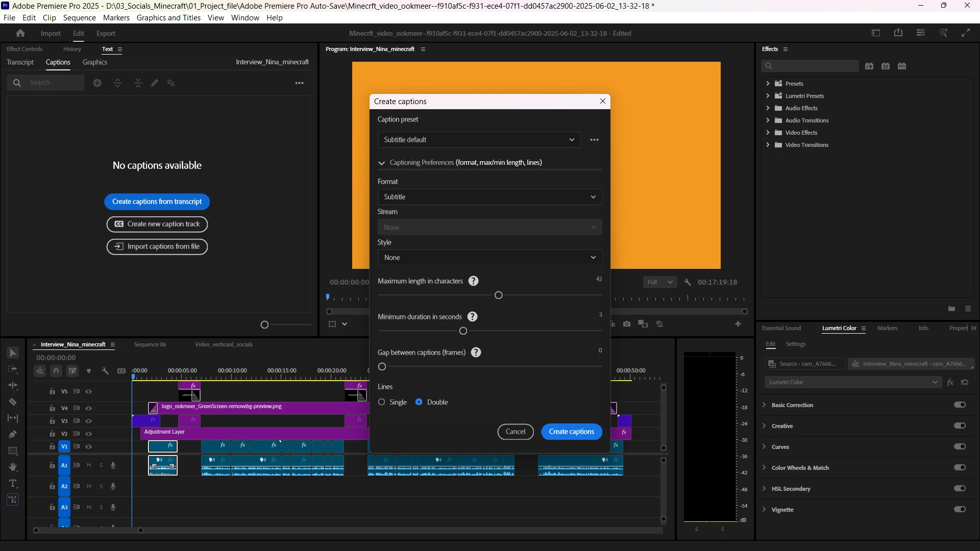Open the Subtitle default preset dropdown
This screenshot has height=551, width=980.
tap(479, 140)
